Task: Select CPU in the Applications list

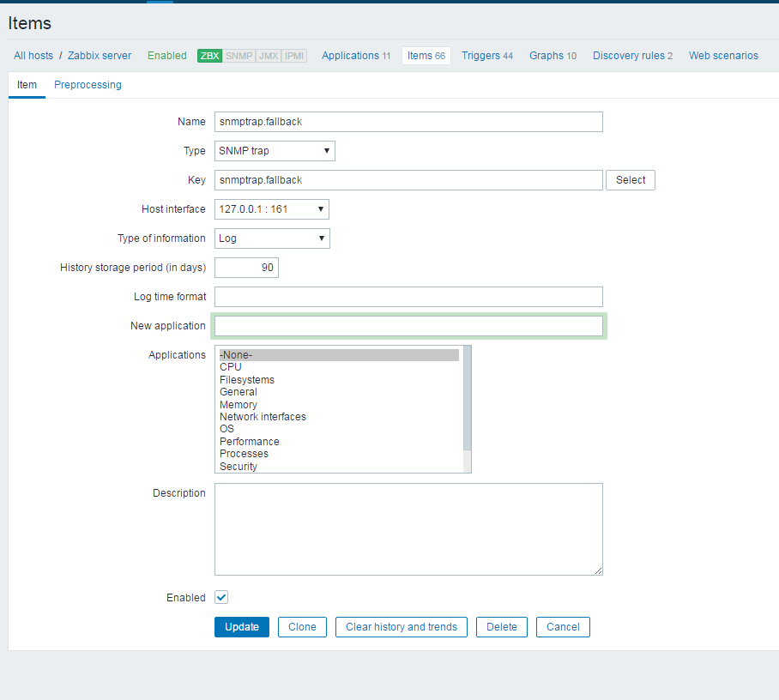Action: coord(339,367)
